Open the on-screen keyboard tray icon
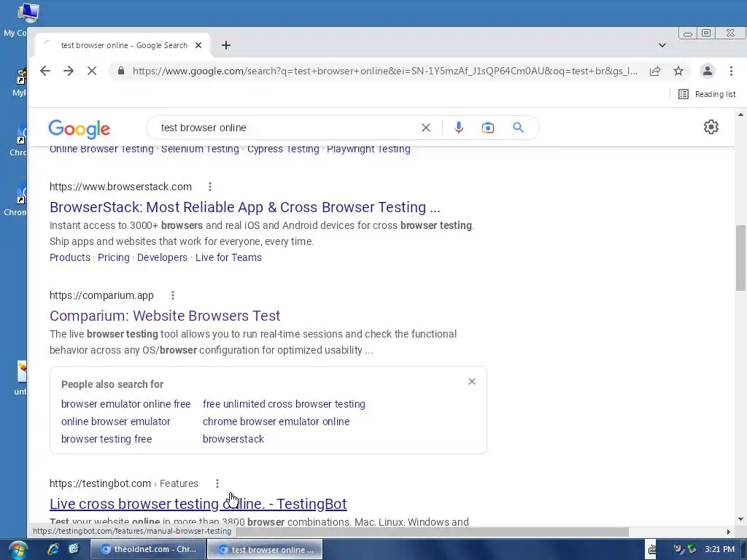Viewport: 747px width, 560px height. click(x=652, y=549)
